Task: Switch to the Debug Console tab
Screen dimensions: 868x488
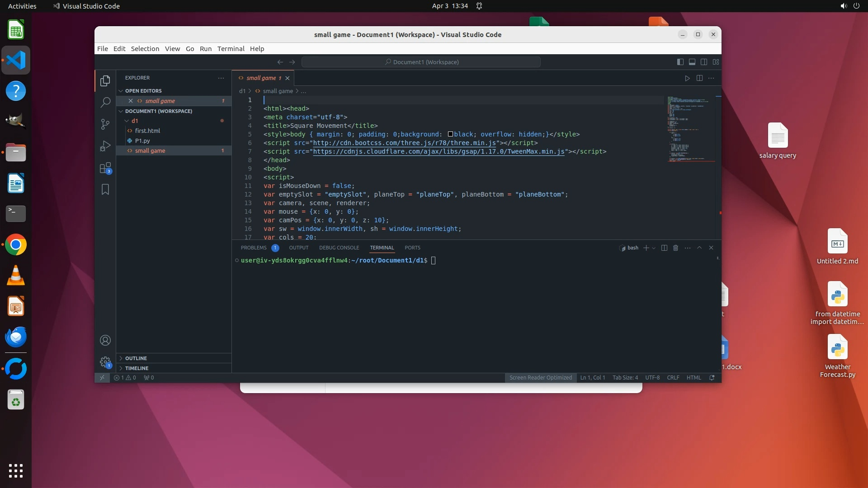Action: click(339, 248)
